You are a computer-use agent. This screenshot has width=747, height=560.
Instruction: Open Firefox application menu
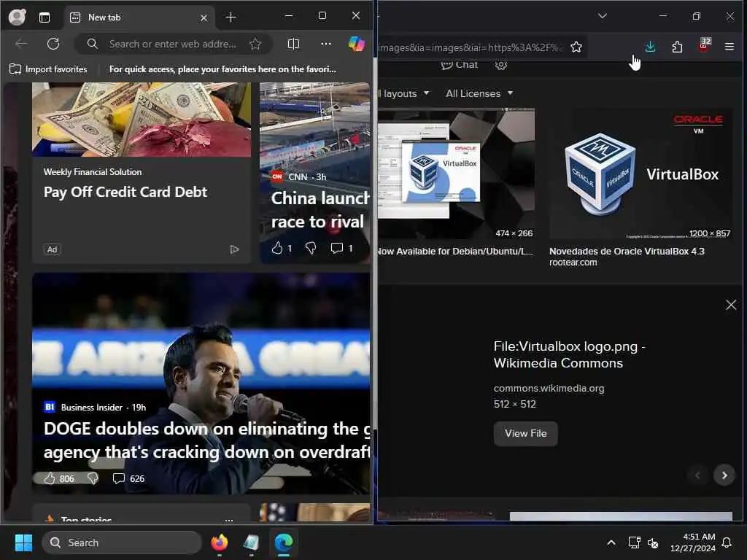tap(729, 47)
